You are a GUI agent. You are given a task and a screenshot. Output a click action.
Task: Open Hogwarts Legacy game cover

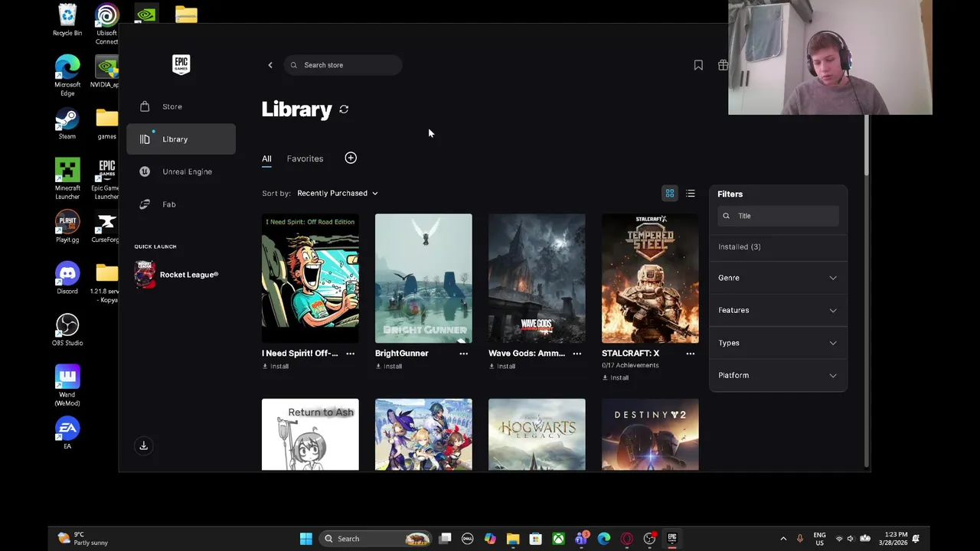click(x=537, y=434)
